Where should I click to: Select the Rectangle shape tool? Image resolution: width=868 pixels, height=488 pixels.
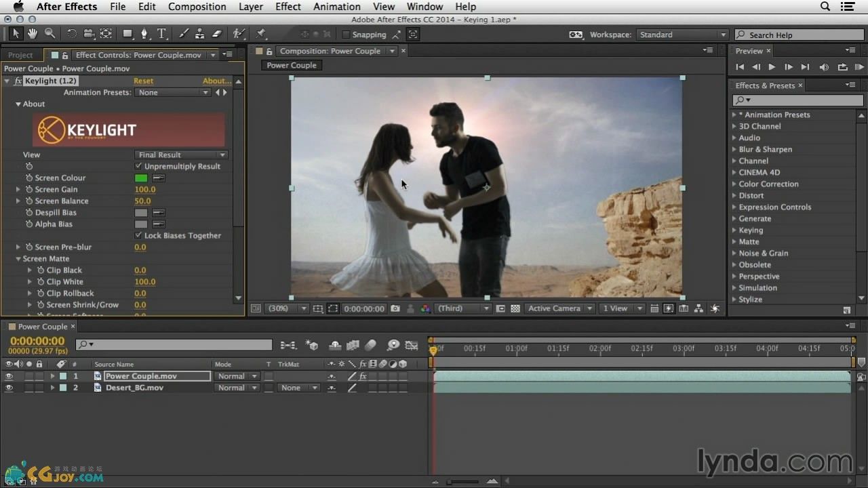click(127, 33)
